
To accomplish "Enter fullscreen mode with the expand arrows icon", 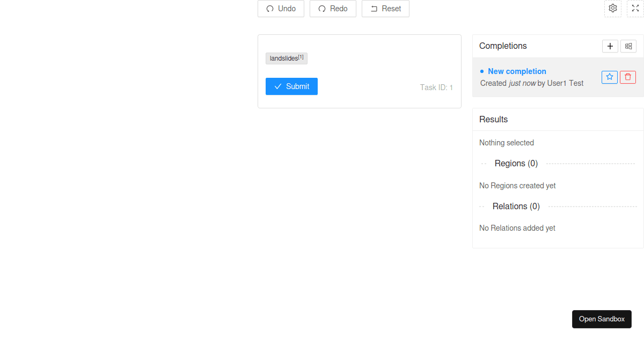I will point(635,8).
